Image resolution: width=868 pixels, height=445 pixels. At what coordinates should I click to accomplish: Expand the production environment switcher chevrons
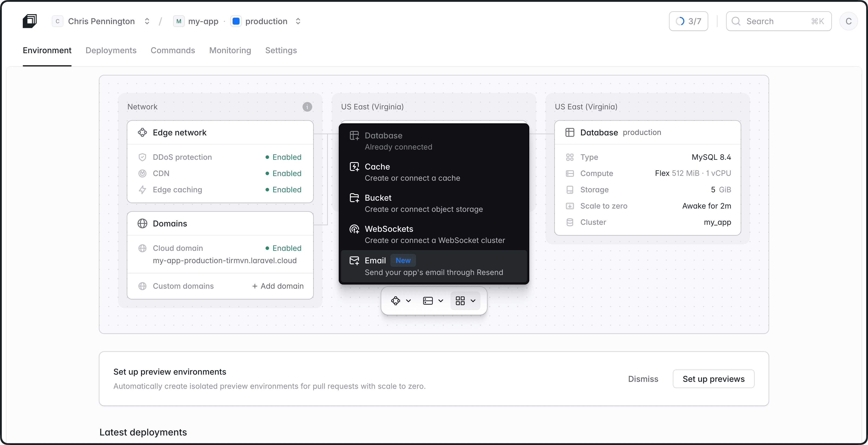(298, 21)
